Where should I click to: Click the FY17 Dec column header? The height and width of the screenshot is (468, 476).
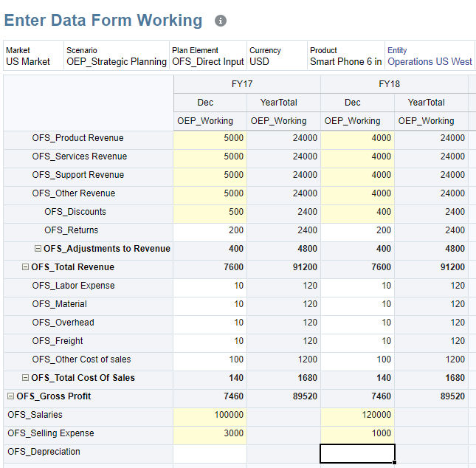tap(210, 103)
